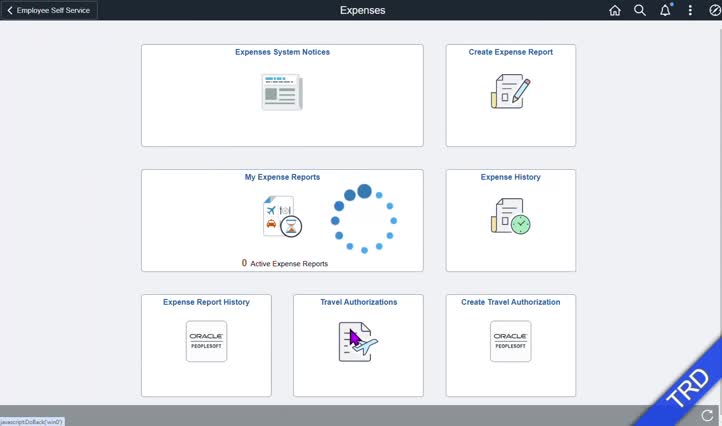Click the My Expense Reports travel icon

point(281,216)
